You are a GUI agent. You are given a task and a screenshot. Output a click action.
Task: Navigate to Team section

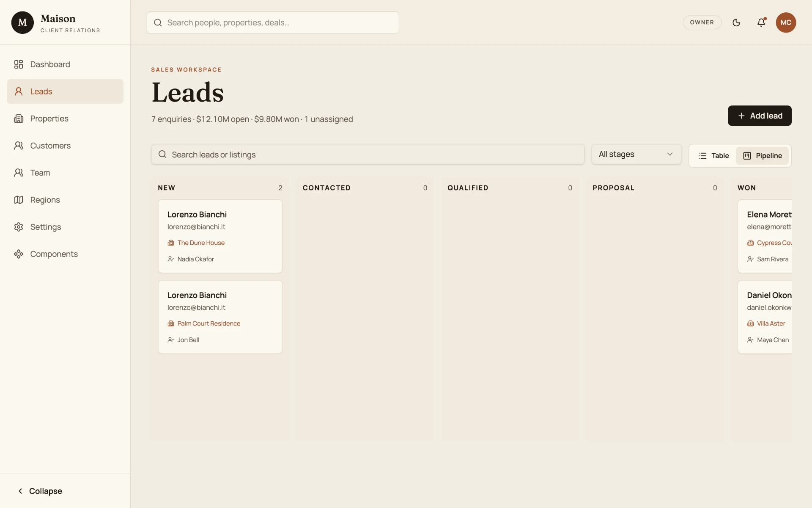point(65,173)
